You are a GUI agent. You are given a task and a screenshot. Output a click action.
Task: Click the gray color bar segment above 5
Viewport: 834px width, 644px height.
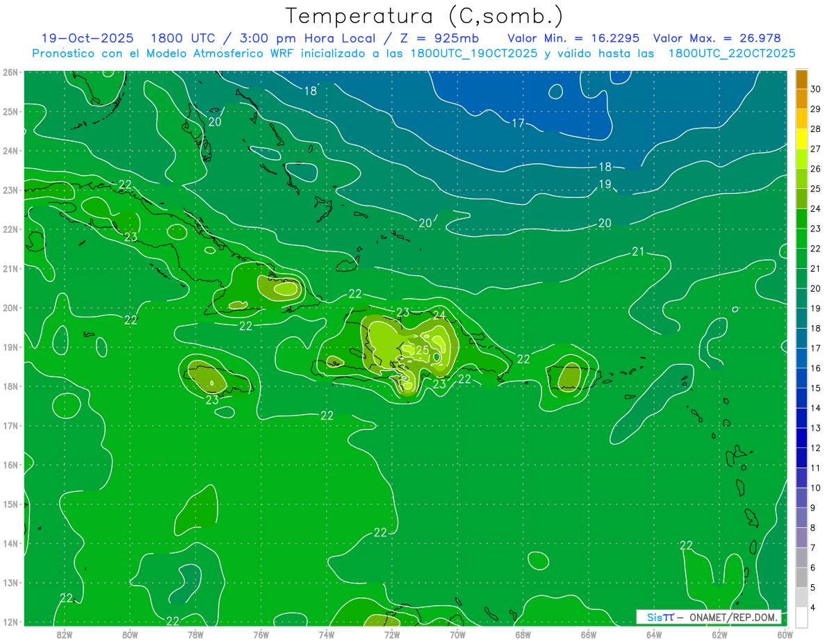pos(801,577)
